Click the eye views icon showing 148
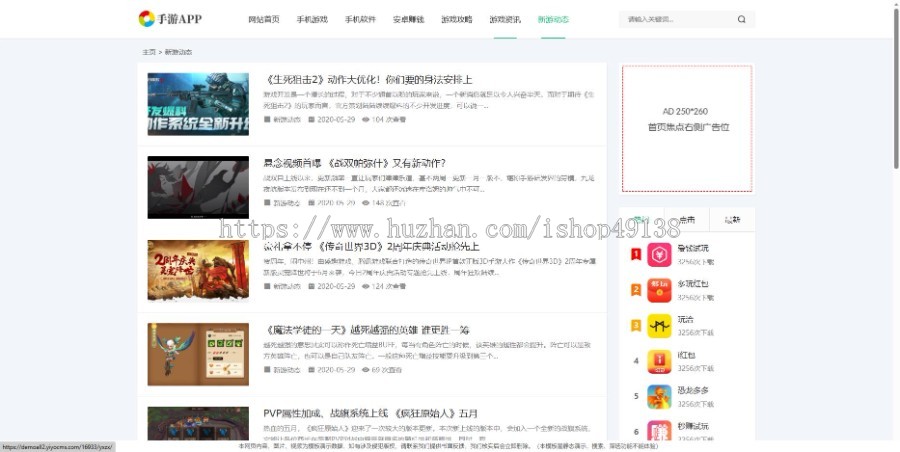This screenshot has height=452, width=900. pyautogui.click(x=366, y=203)
